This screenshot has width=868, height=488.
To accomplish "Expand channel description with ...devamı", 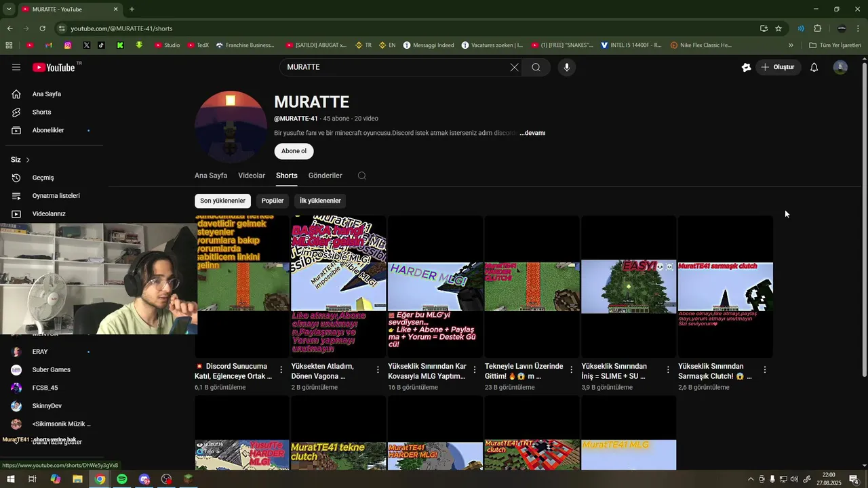I will pos(532,133).
